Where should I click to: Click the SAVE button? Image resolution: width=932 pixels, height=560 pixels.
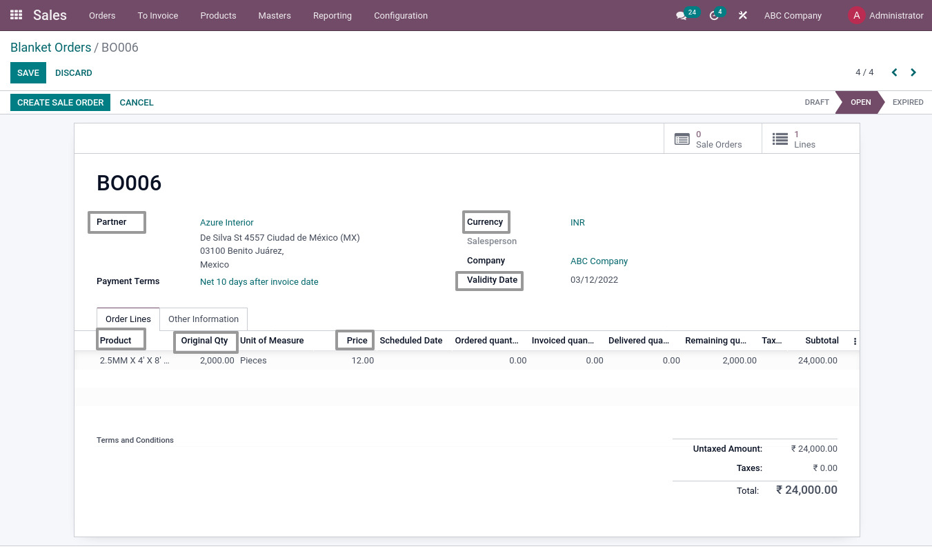pos(28,72)
